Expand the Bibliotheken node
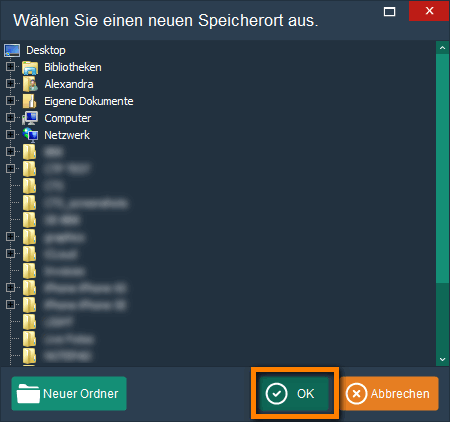Image resolution: width=450 pixels, height=422 pixels. pyautogui.click(x=10, y=67)
